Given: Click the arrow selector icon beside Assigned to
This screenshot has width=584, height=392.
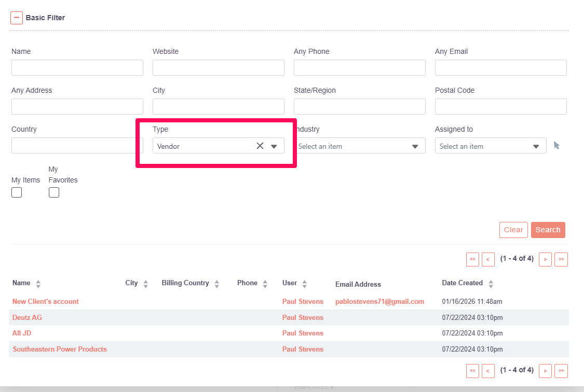Looking at the screenshot, I should (x=556, y=146).
